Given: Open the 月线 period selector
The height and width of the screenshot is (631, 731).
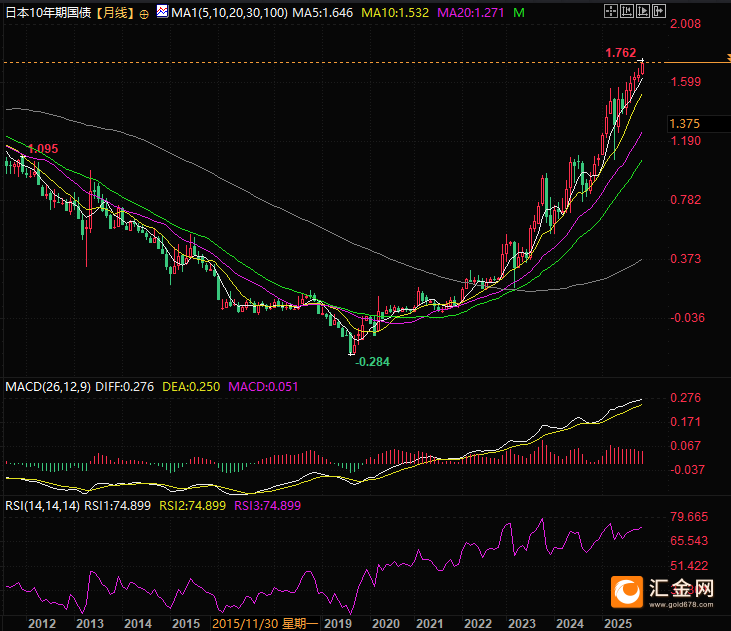Looking at the screenshot, I should (x=117, y=13).
